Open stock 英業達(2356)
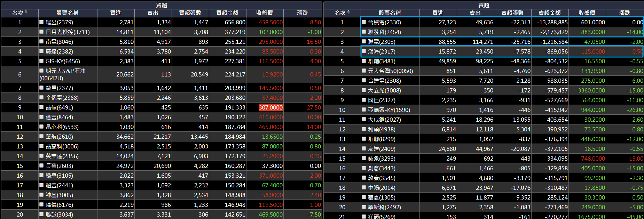Viewport: 644px width, 219px height. (x=62, y=156)
